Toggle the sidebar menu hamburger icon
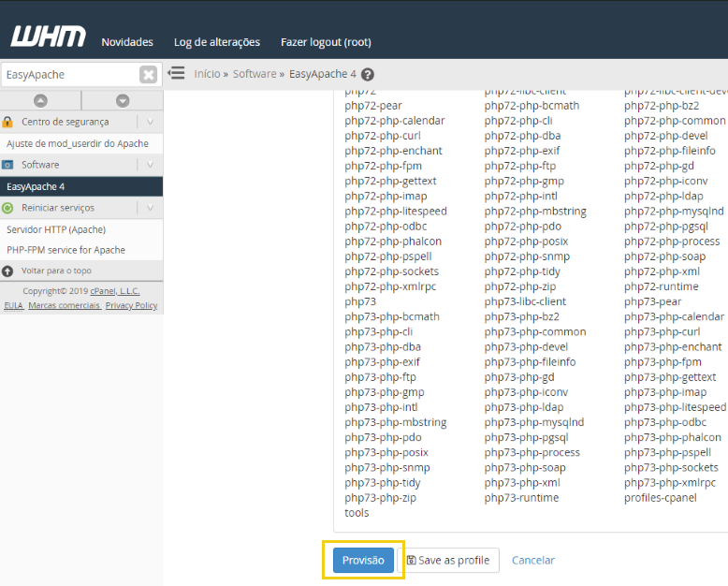The height and width of the screenshot is (586, 728). point(176,73)
